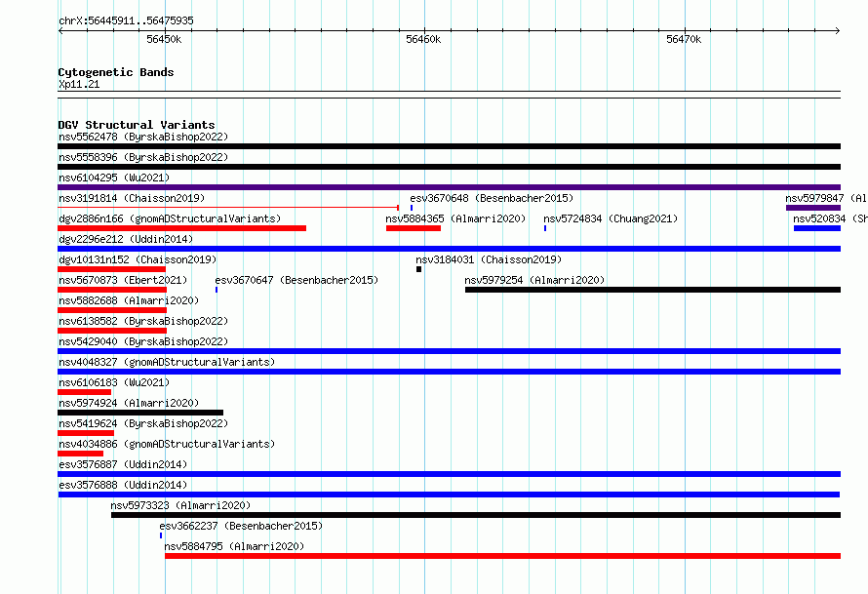Viewport: 868px width, 594px height.
Task: Select the red nsv6138582 bar
Action: tap(112, 331)
